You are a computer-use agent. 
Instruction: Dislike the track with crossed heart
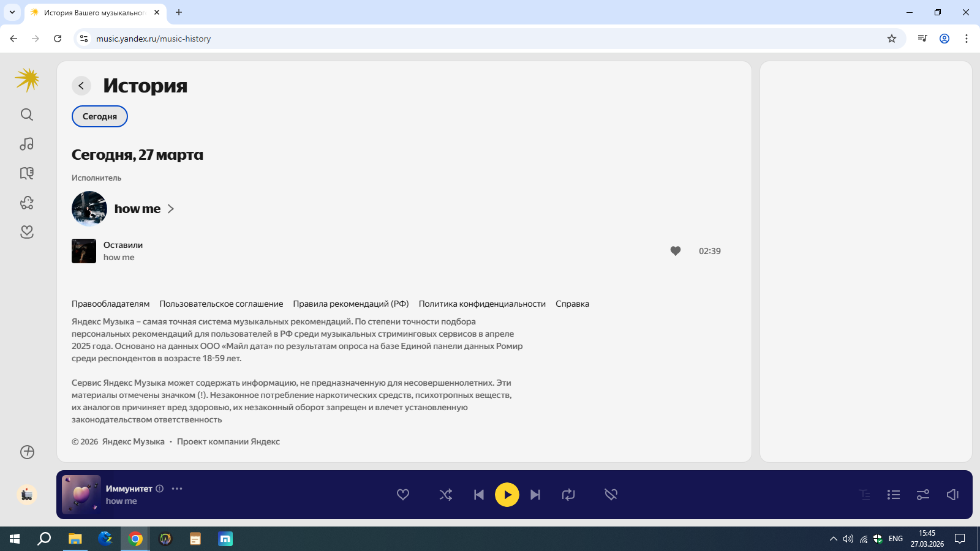point(611,495)
